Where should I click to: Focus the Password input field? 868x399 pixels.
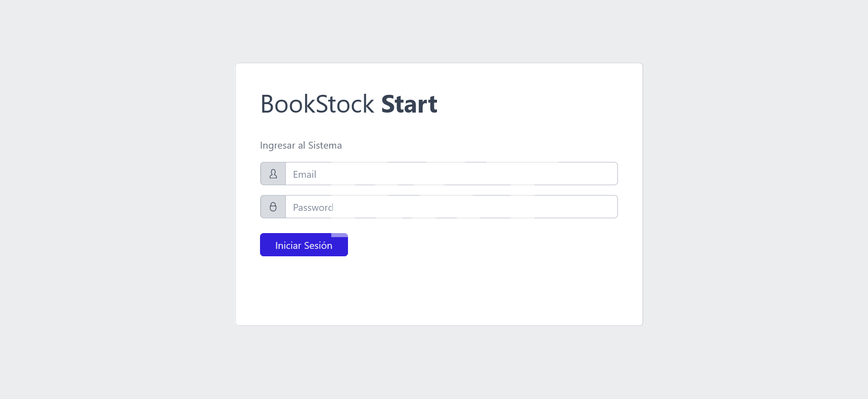point(451,207)
